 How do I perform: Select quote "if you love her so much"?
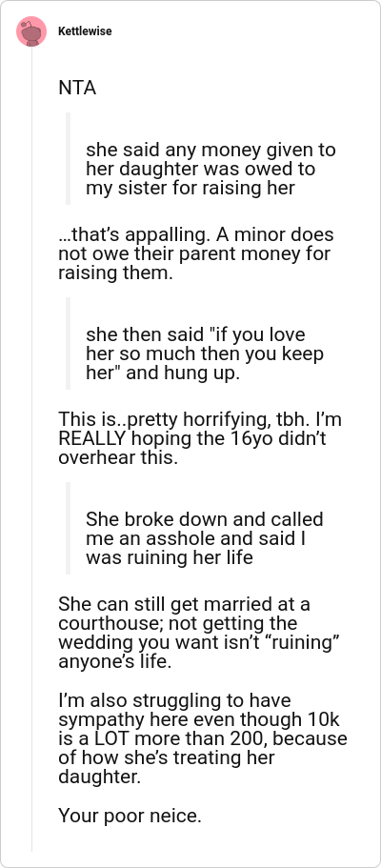[x=205, y=344]
